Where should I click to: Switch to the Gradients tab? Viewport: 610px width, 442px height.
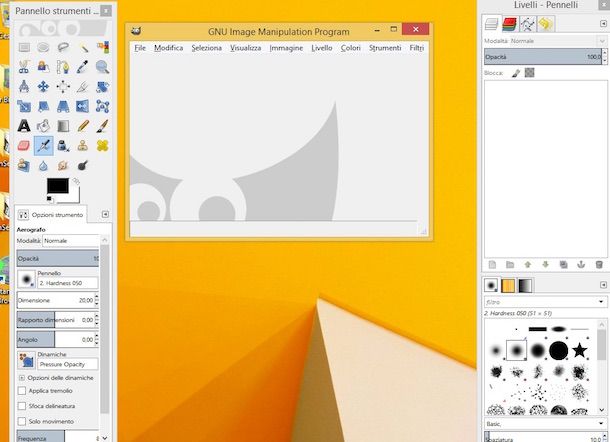pyautogui.click(x=525, y=286)
